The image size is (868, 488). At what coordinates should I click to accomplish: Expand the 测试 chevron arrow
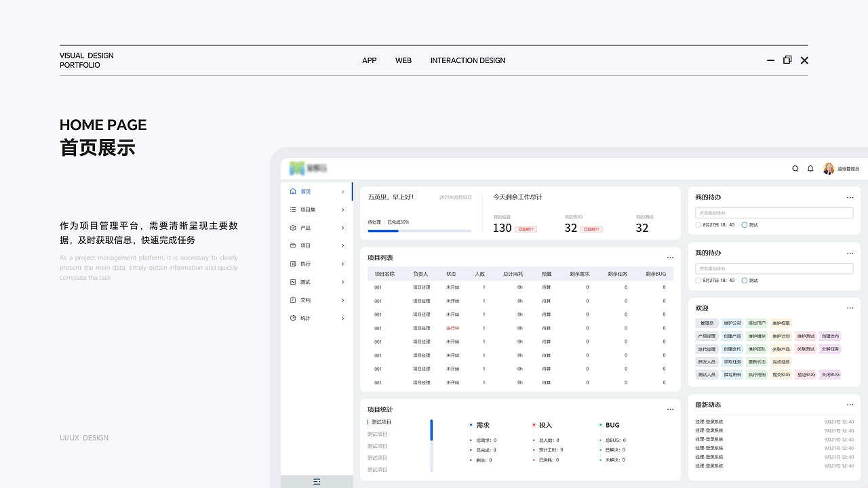(342, 282)
